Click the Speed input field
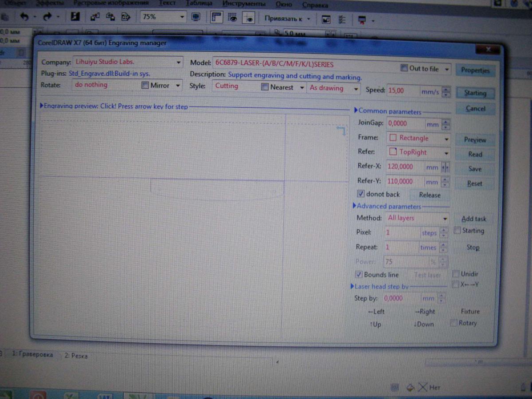 pos(403,90)
